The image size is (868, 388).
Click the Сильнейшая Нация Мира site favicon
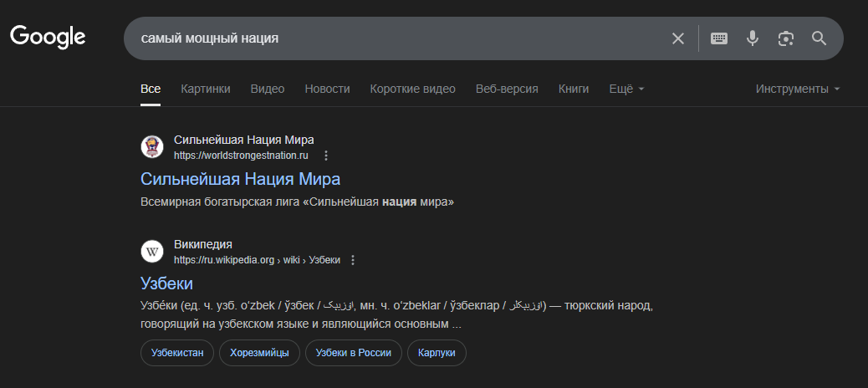tap(151, 147)
